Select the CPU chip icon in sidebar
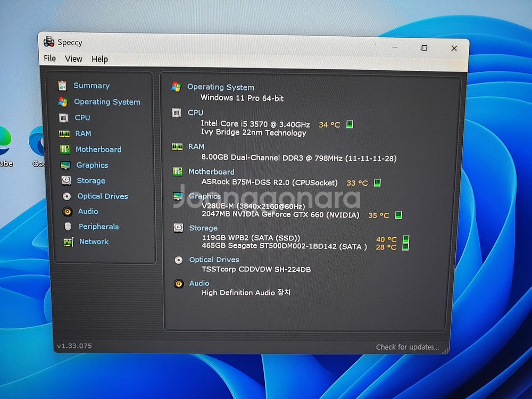Viewport: 532px width, 399px height. 63,118
